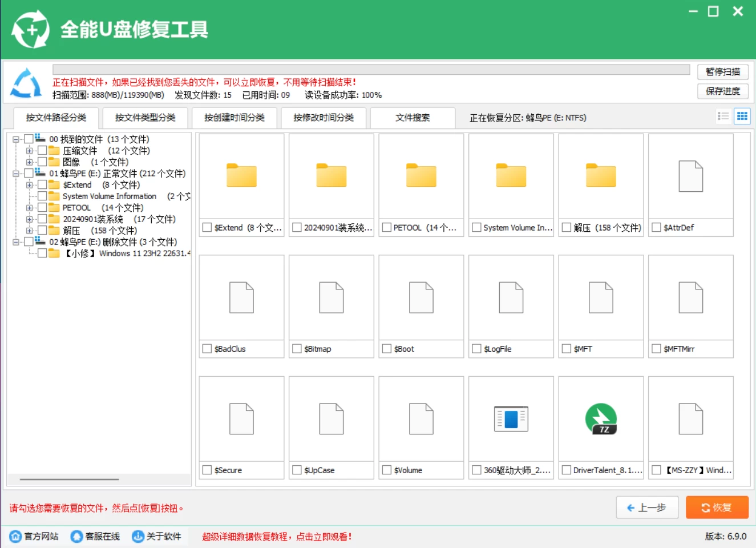Click the 20240901装系统 folder icon in grid
This screenshot has width=756, height=548.
tap(331, 175)
